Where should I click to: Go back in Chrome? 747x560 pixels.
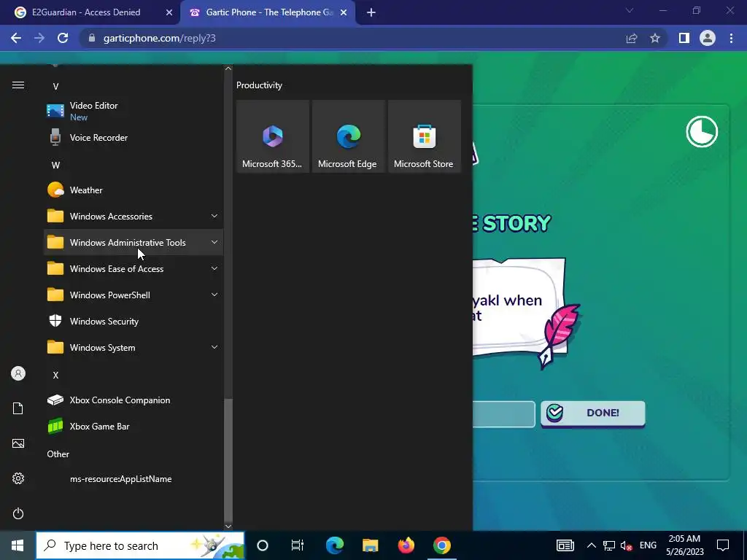pos(16,38)
